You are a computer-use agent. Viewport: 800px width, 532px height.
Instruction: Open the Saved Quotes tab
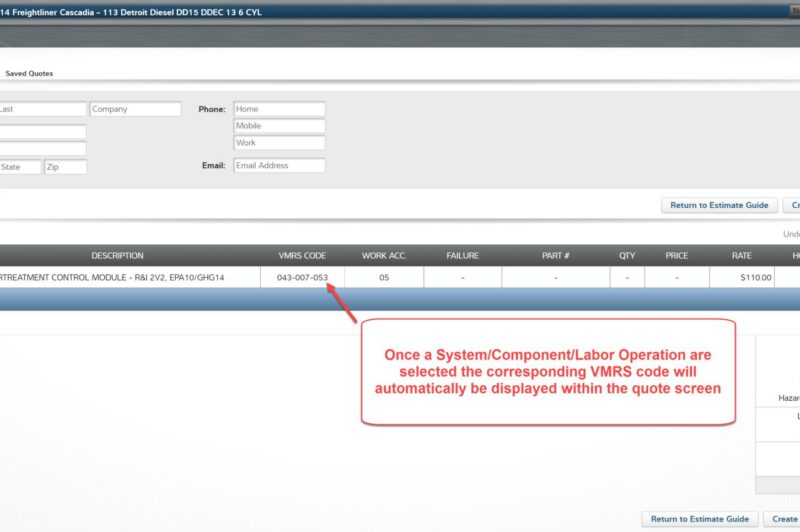pos(29,73)
